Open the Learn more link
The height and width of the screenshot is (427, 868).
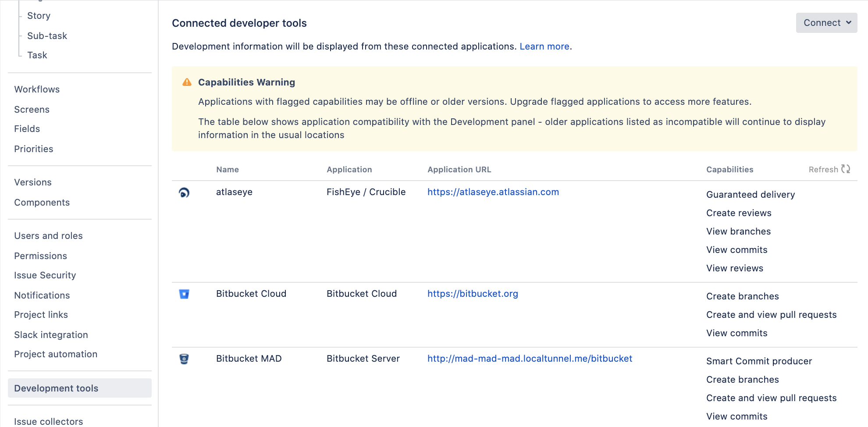coord(544,46)
